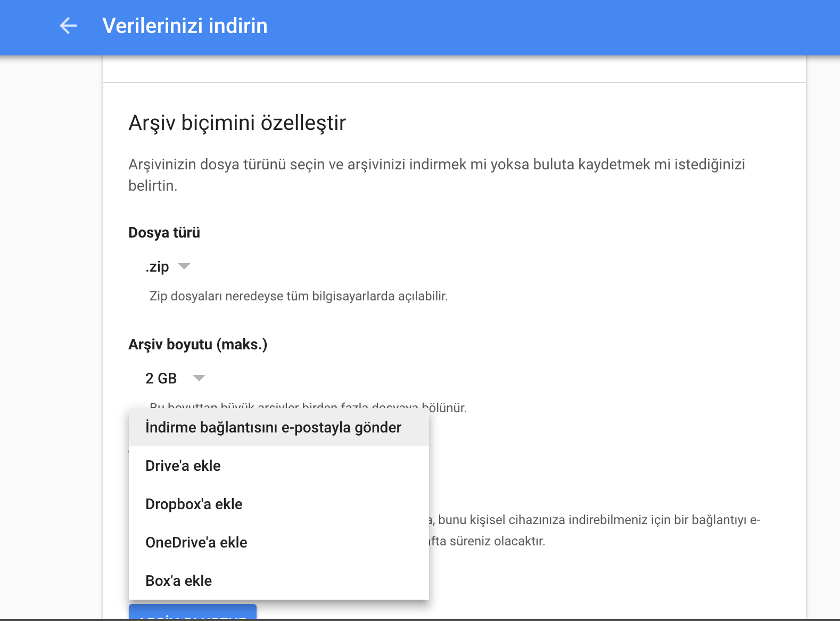Choose Box'a ekle delivery method
This screenshot has height=621, width=840.
coord(179,581)
